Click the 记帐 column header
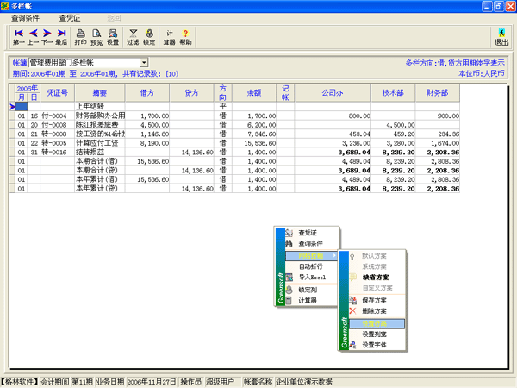 tap(285, 93)
